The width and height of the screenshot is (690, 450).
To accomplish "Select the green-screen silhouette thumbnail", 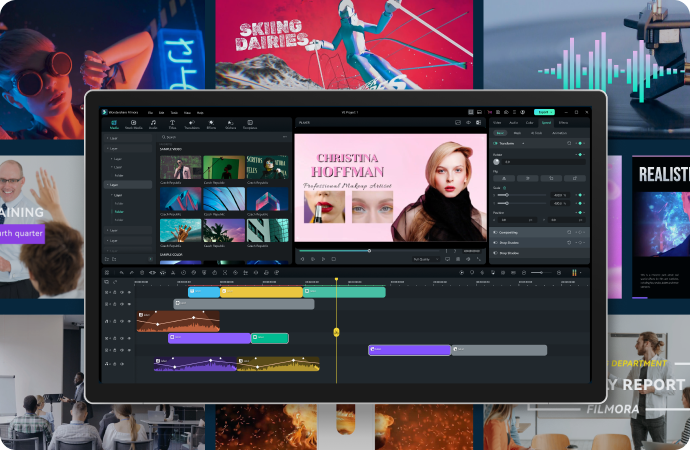I will pyautogui.click(x=224, y=167).
